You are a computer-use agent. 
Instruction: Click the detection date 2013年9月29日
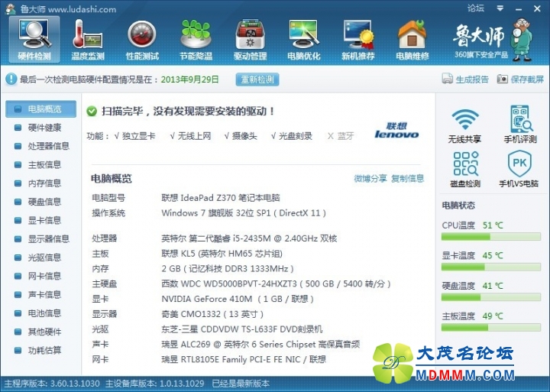(x=189, y=79)
